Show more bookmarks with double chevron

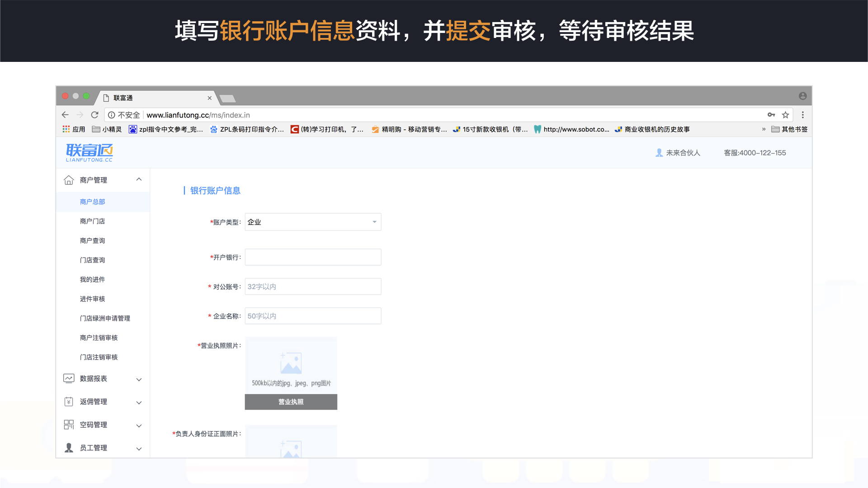tap(764, 129)
